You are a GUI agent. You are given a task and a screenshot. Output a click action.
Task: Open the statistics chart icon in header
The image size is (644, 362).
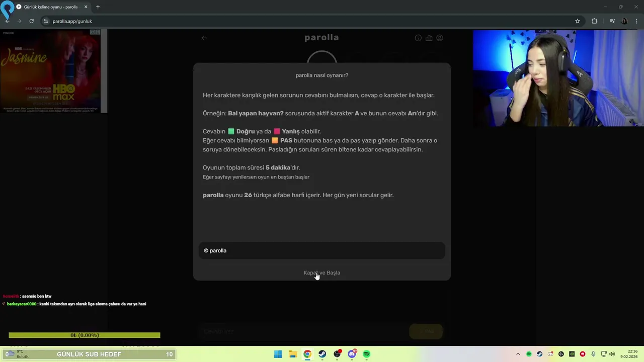tap(429, 38)
